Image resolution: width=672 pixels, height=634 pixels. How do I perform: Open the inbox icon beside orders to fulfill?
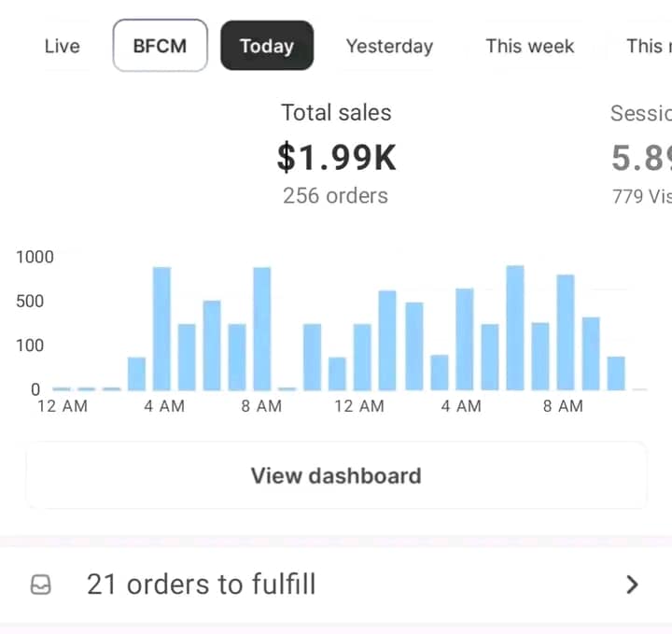(41, 585)
